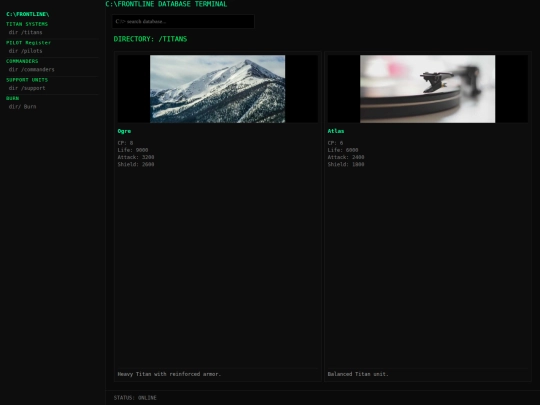Click the C:\FRONTLINE\ sidebar heading
The image size is (540, 405).
point(28,14)
